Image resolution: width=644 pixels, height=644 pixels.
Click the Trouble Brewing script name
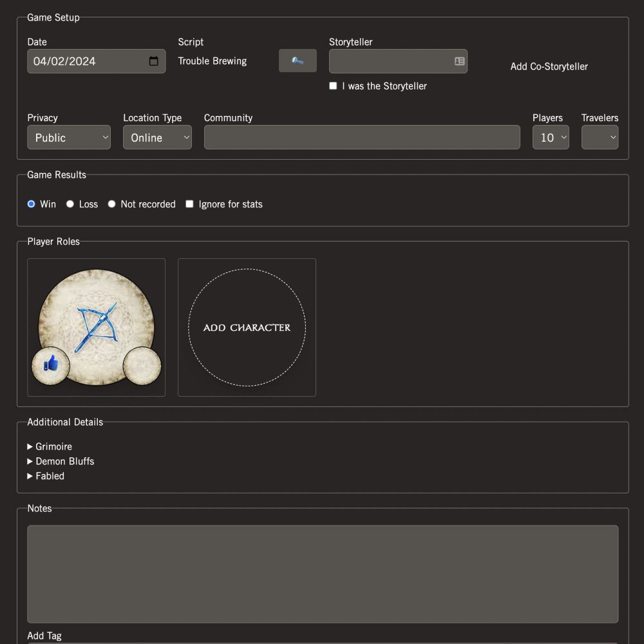(213, 61)
